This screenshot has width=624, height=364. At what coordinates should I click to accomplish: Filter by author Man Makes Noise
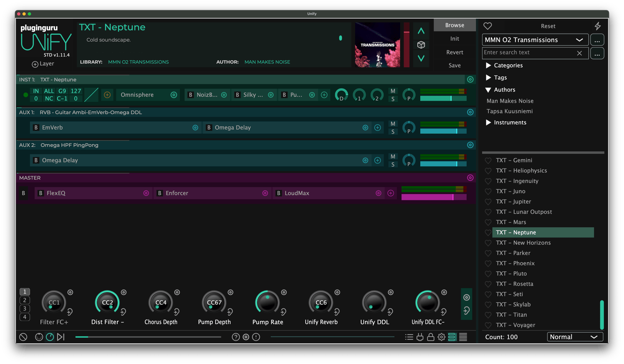pos(510,101)
